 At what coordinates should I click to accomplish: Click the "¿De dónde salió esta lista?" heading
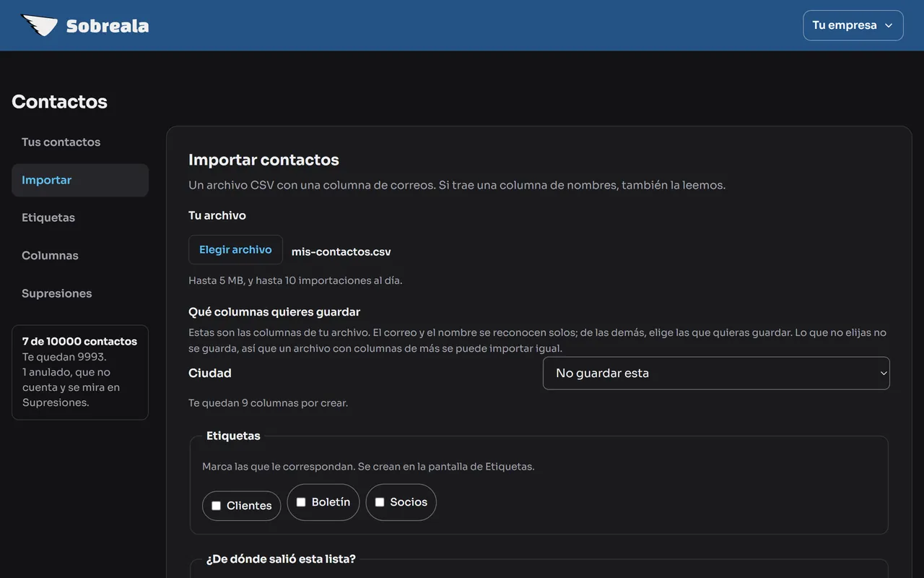click(x=281, y=559)
